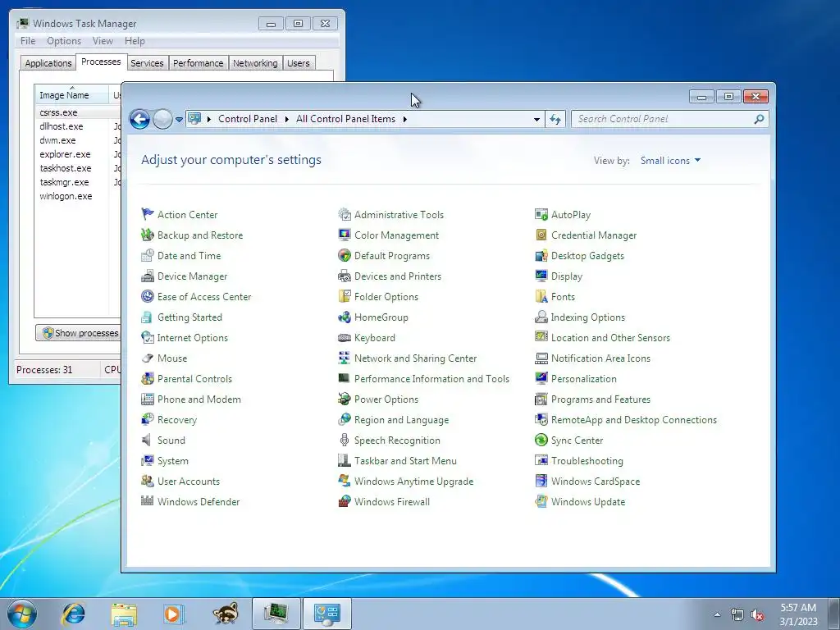Click the Date and Time clock icon
840x630 pixels.
click(x=148, y=256)
